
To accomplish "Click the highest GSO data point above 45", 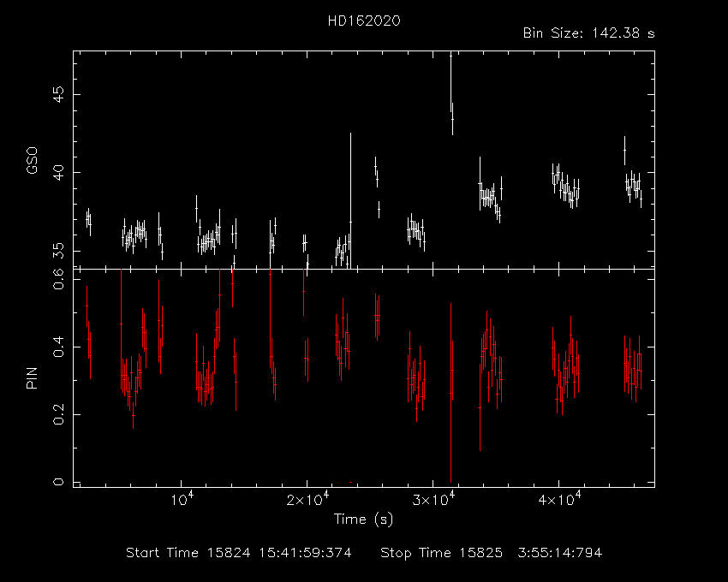I will pyautogui.click(x=451, y=56).
